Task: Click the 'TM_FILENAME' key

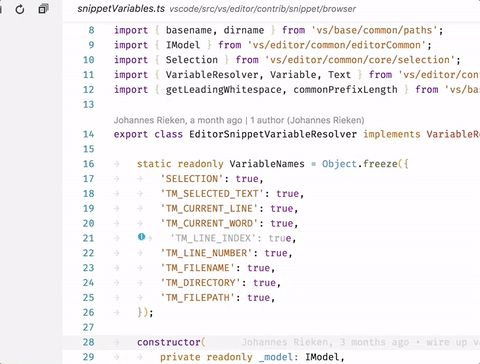Action: (x=198, y=268)
